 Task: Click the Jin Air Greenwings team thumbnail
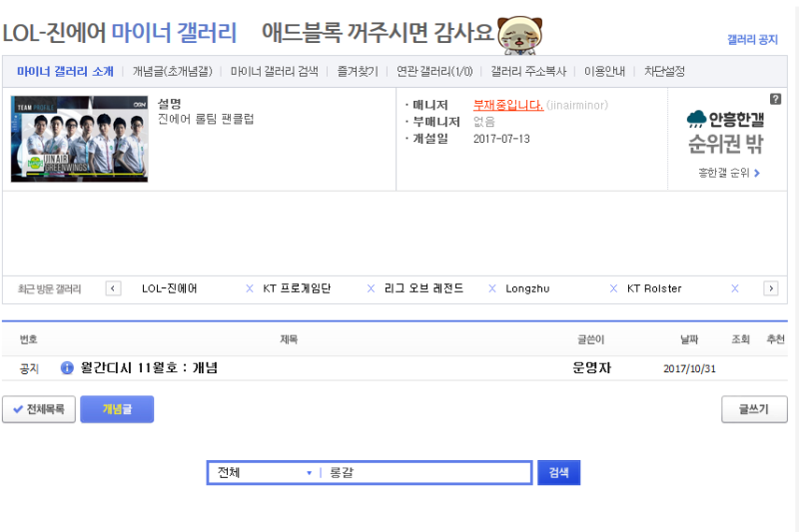coord(79,139)
